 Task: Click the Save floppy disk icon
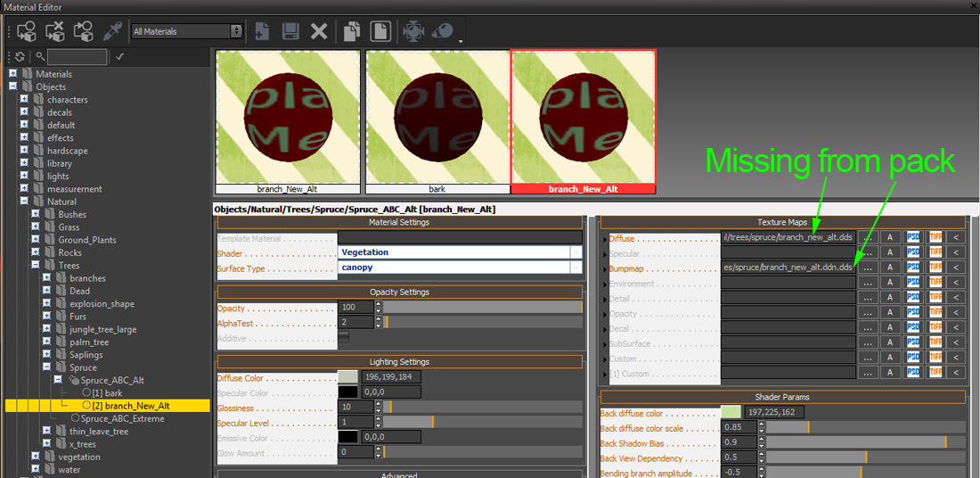tap(290, 30)
